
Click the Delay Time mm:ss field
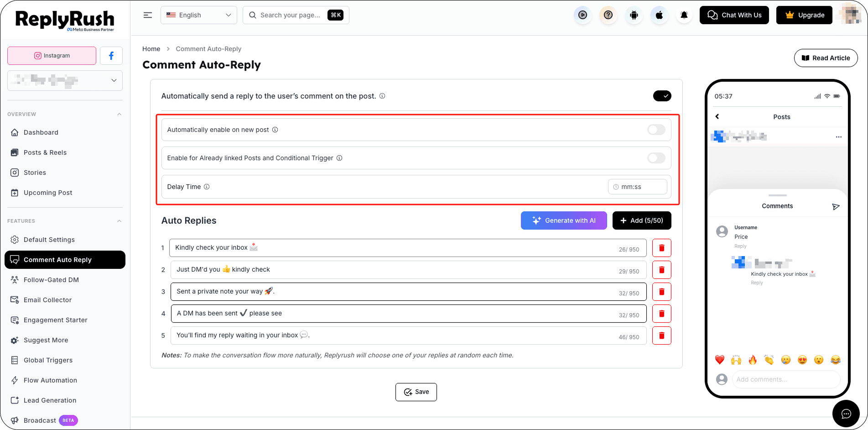tap(637, 187)
